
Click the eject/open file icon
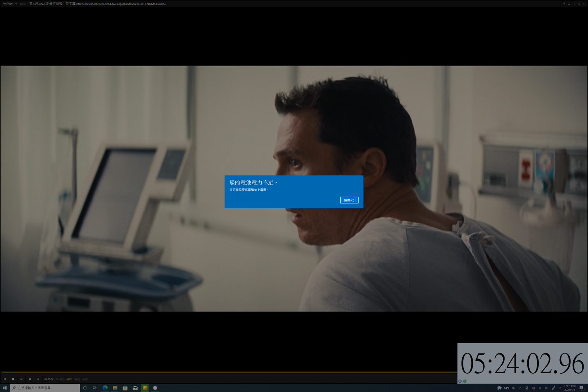pos(38,379)
